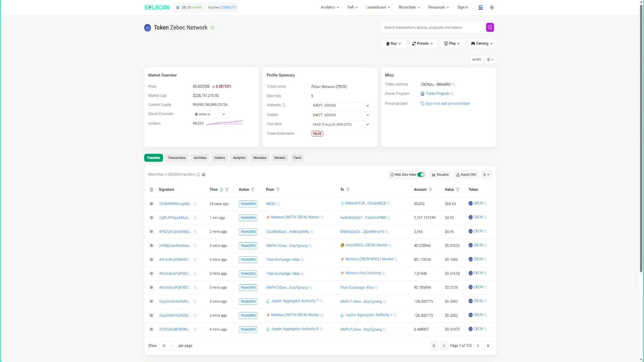Click the Export CSV button
Viewport: 644px width, 362px height.
tap(466, 175)
